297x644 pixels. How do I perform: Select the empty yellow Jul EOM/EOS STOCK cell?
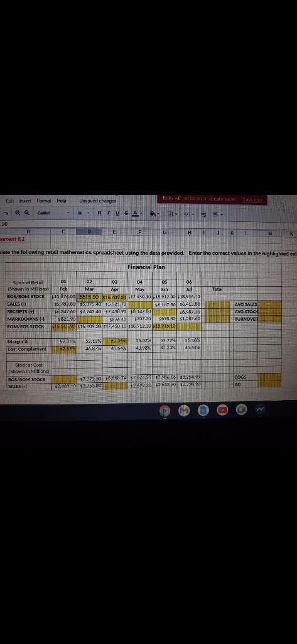coord(189,326)
